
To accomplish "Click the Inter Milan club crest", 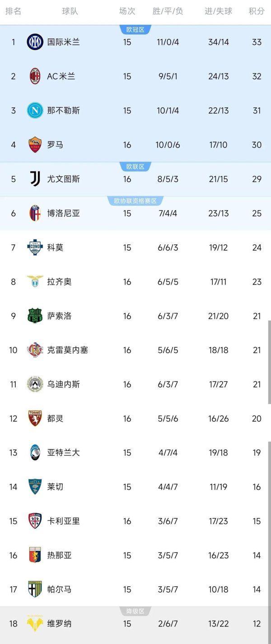I will point(35,42).
